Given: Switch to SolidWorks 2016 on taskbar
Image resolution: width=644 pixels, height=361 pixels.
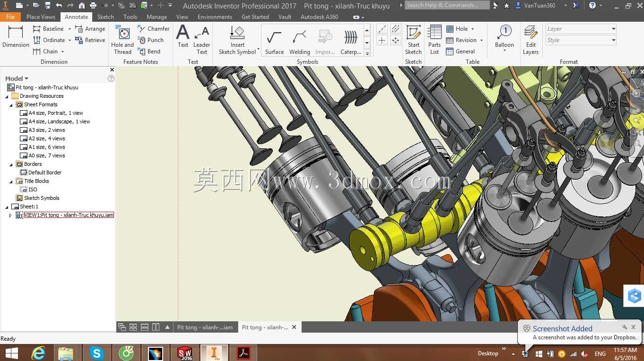Looking at the screenshot, I should (x=184, y=353).
